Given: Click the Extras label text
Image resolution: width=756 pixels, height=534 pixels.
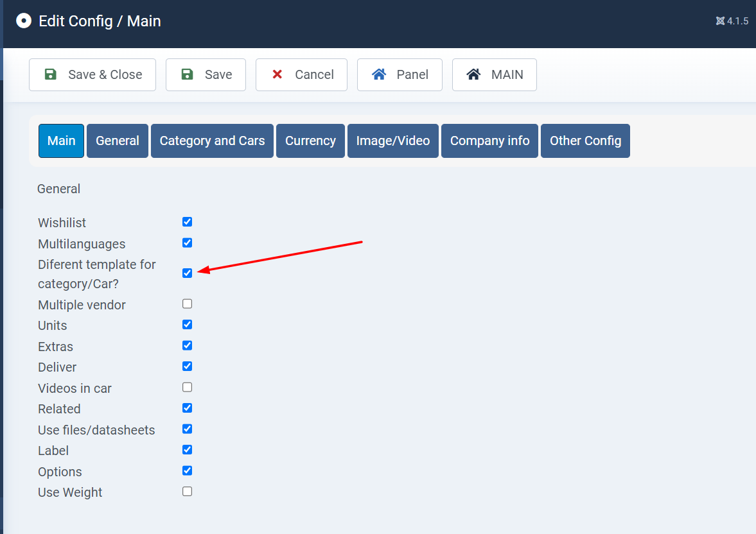Looking at the screenshot, I should 55,347.
